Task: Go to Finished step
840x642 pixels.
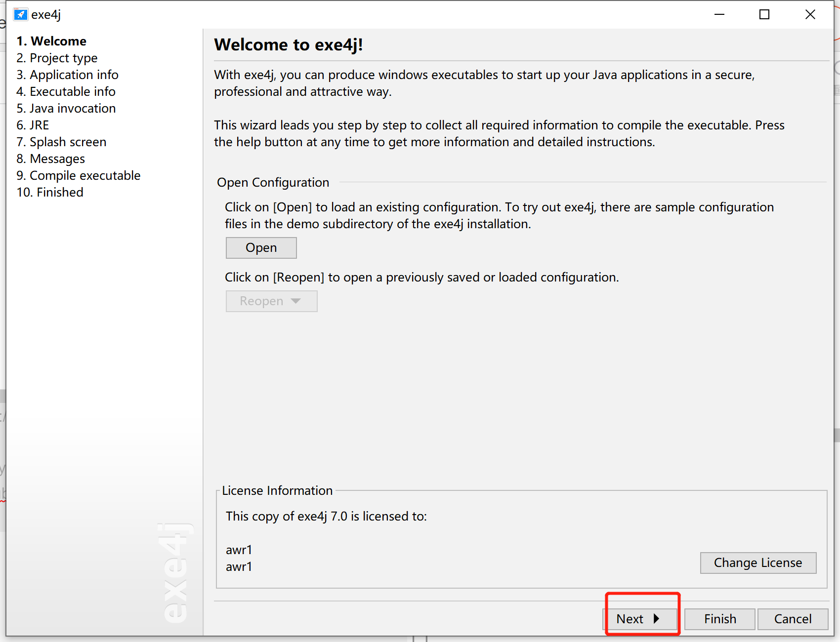Action: coord(50,192)
